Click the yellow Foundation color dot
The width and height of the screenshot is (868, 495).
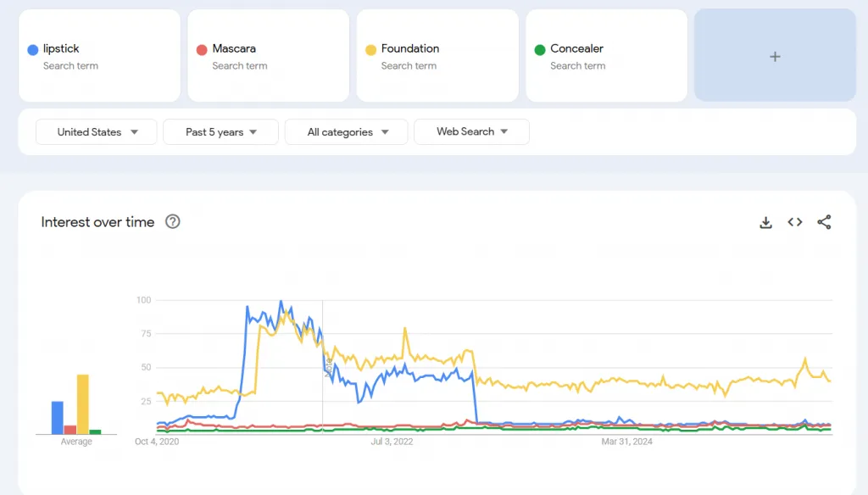click(370, 50)
